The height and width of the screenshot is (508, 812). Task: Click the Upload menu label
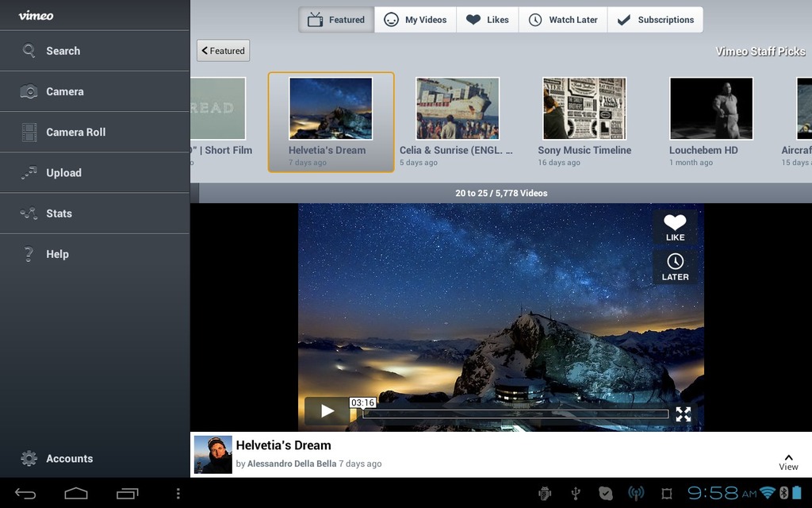[63, 172]
